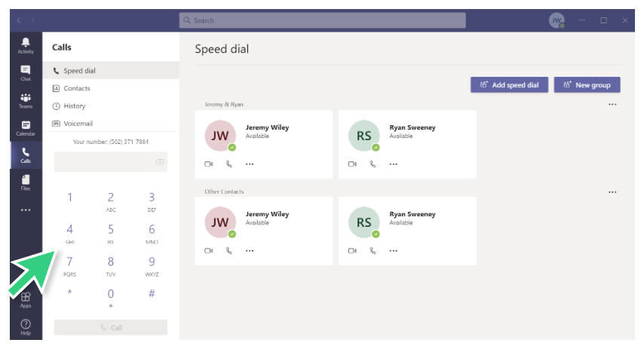
Task: Select the Calls icon in the sidebar
Action: tap(26, 155)
